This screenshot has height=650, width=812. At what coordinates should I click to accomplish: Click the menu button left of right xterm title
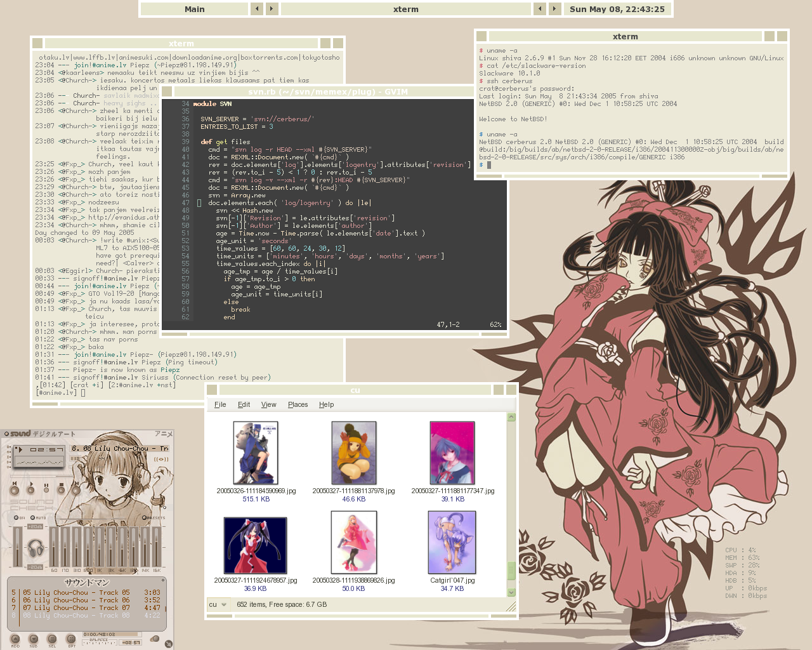(481, 36)
